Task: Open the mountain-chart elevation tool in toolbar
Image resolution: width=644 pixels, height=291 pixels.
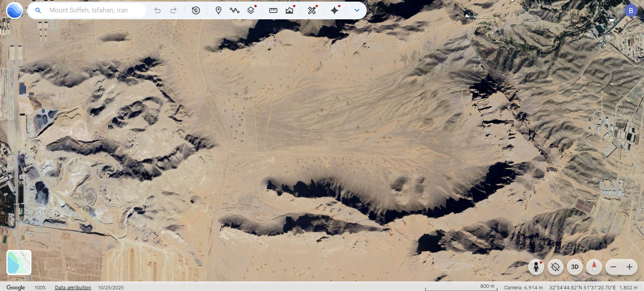Action: 289,10
